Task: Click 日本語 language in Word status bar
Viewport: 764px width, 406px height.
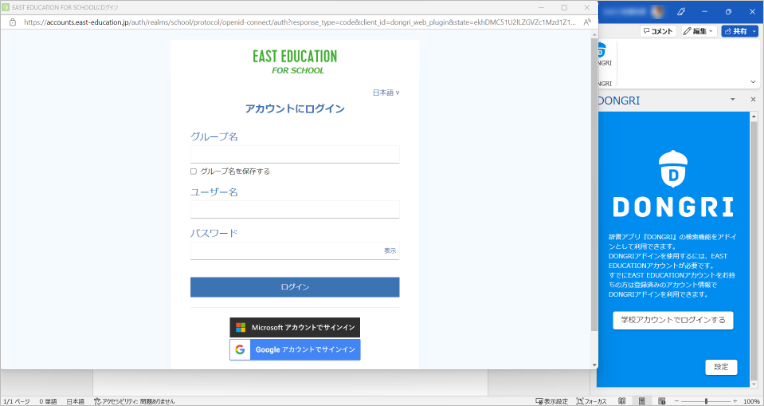Action: click(75, 402)
